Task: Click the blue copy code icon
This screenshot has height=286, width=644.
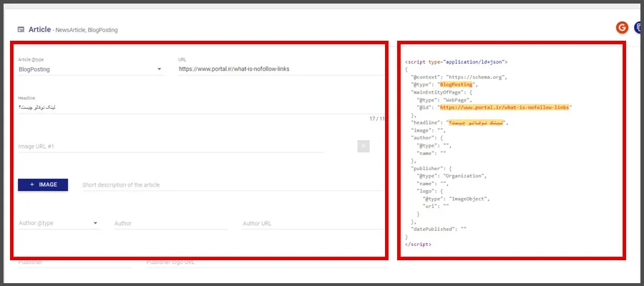Action: [639, 28]
